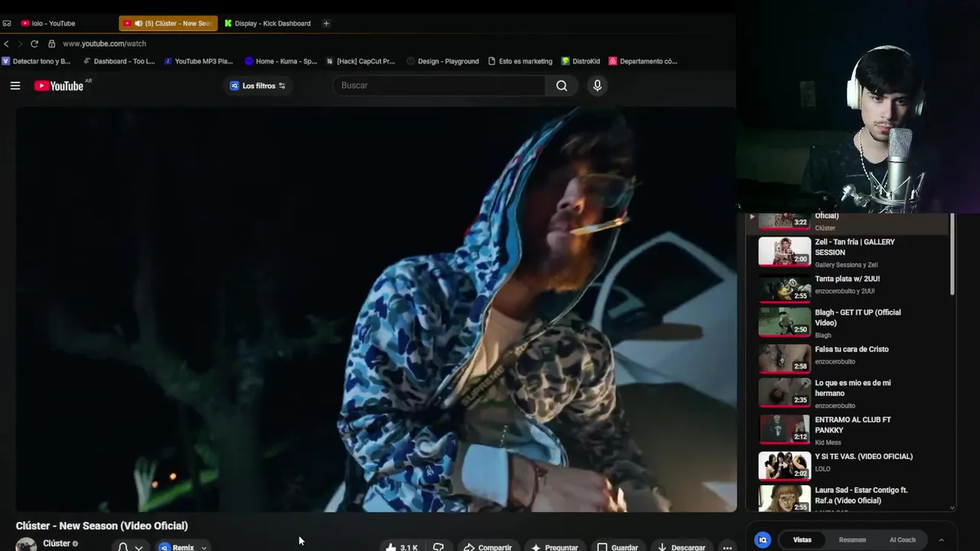
Task: Open the DistroKid bookmark
Action: (580, 61)
